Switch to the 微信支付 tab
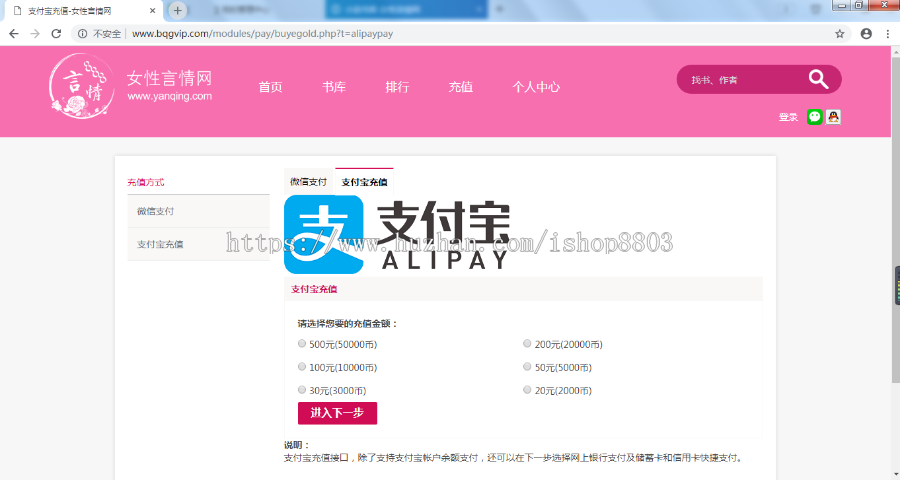The width and height of the screenshot is (900, 480). [x=309, y=182]
